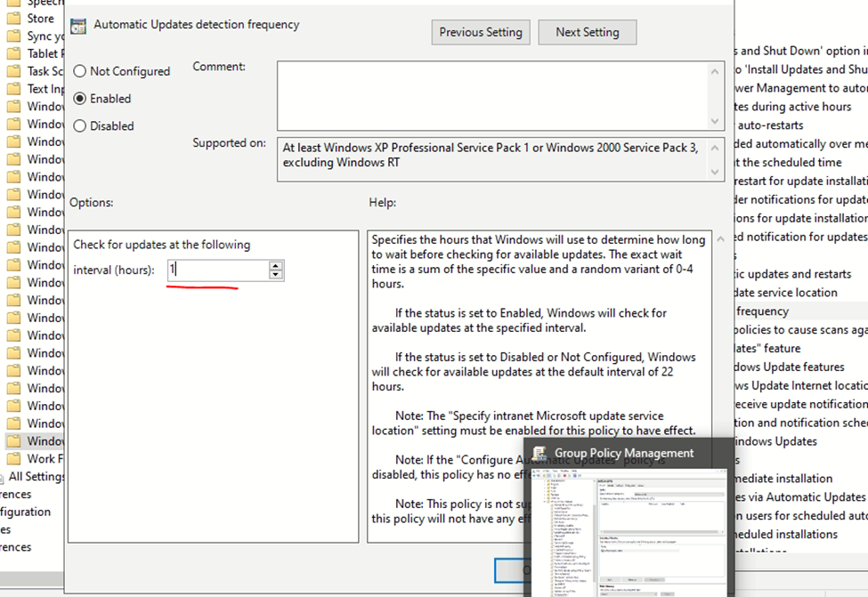
Task: Go to Previous Setting
Action: [x=481, y=32]
